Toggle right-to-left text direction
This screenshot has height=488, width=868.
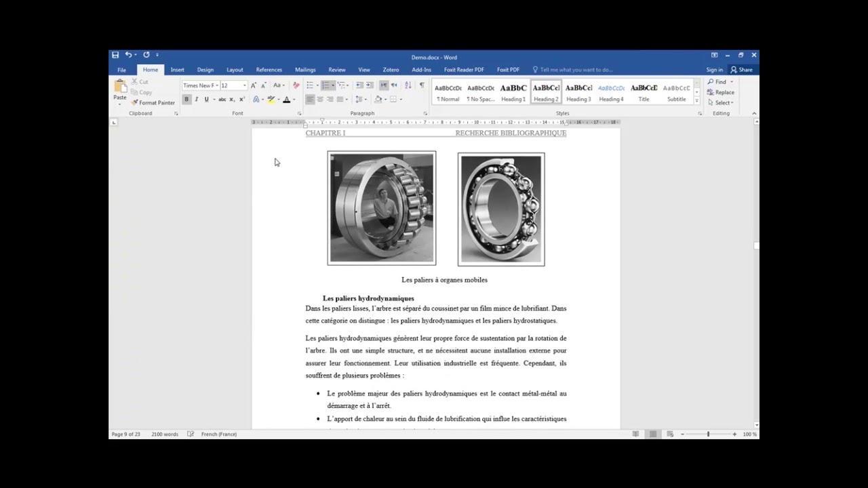click(x=394, y=85)
